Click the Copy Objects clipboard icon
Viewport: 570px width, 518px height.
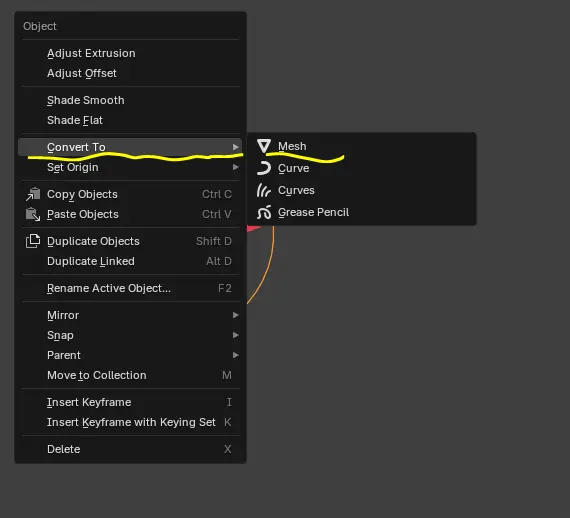[33, 194]
